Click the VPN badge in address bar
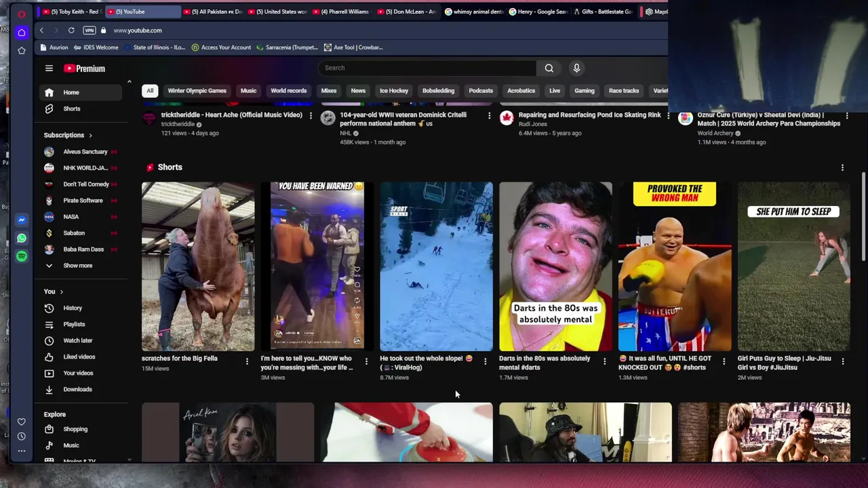Image resolution: width=868 pixels, height=488 pixels. 90,30
